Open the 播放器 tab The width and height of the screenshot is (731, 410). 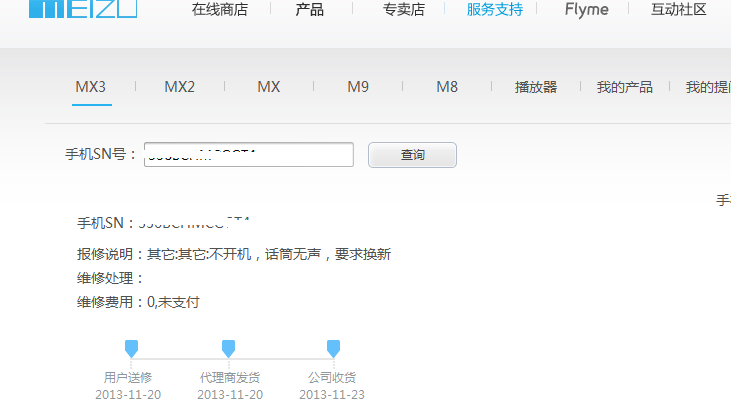tap(536, 87)
